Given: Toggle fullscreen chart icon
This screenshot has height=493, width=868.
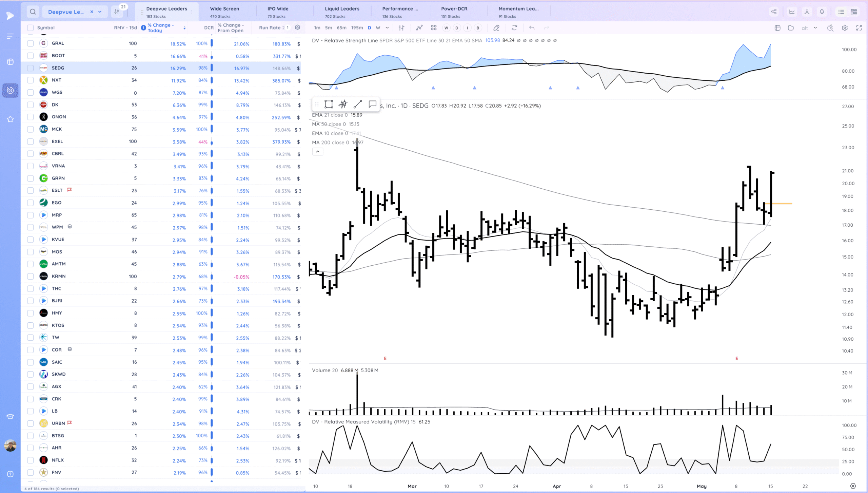Looking at the screenshot, I should (x=859, y=28).
